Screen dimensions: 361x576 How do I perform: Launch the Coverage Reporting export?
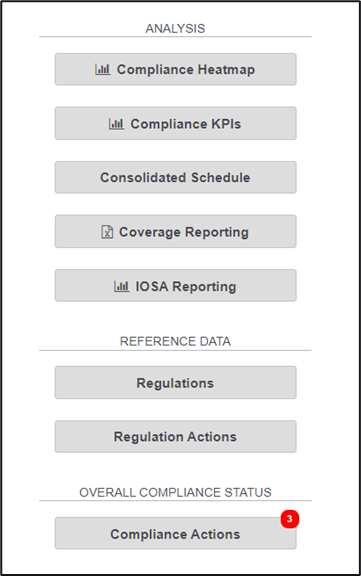pyautogui.click(x=176, y=231)
